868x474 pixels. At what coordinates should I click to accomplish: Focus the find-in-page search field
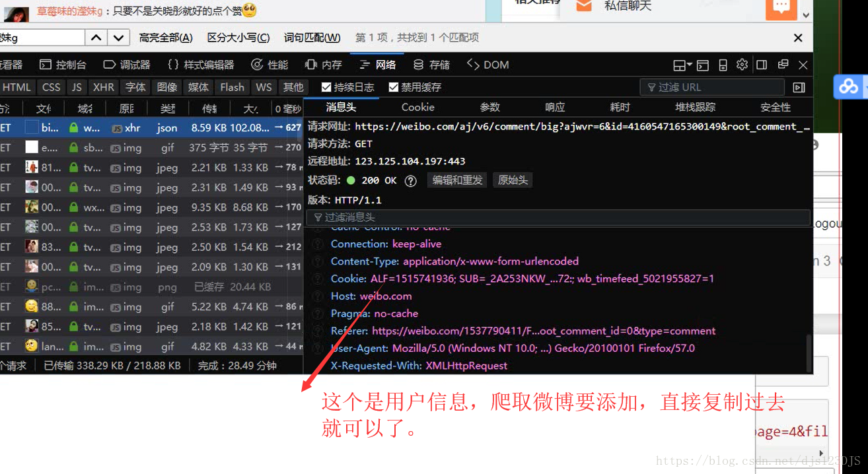pos(42,38)
